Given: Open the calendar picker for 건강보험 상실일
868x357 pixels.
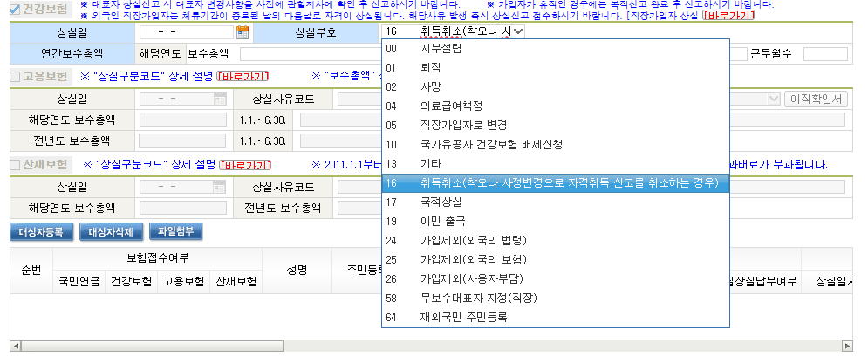Looking at the screenshot, I should [x=243, y=32].
